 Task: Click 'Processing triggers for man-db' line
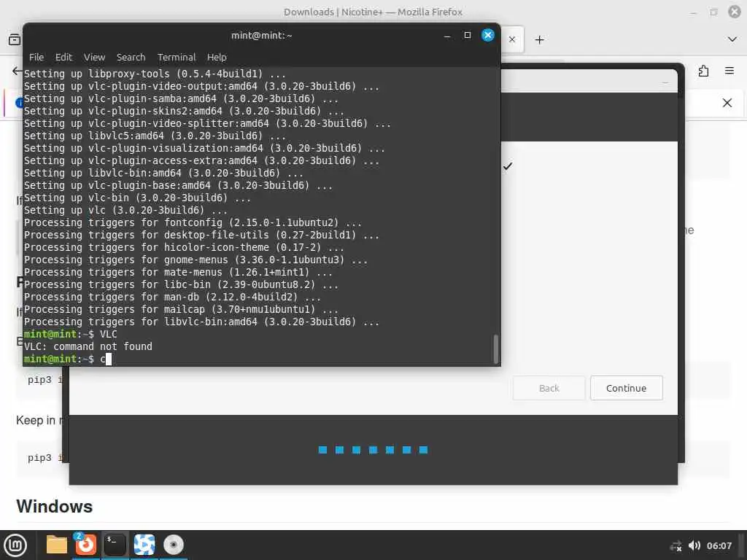[172, 297]
